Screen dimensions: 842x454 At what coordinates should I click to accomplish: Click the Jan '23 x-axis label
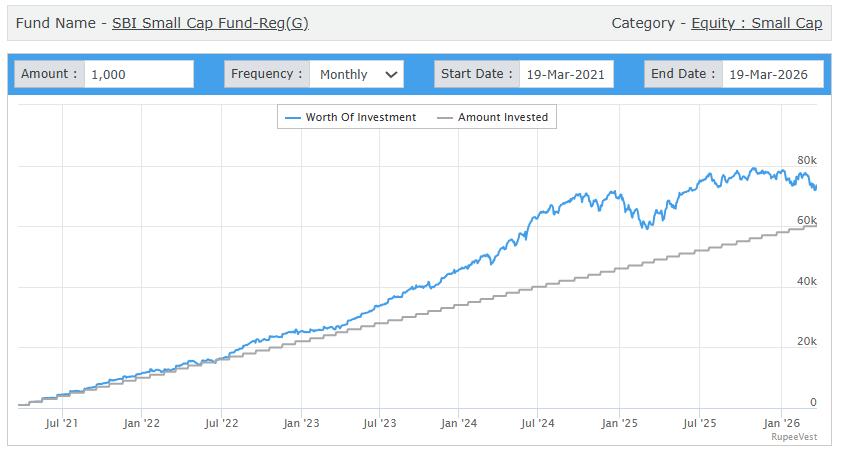[301, 423]
